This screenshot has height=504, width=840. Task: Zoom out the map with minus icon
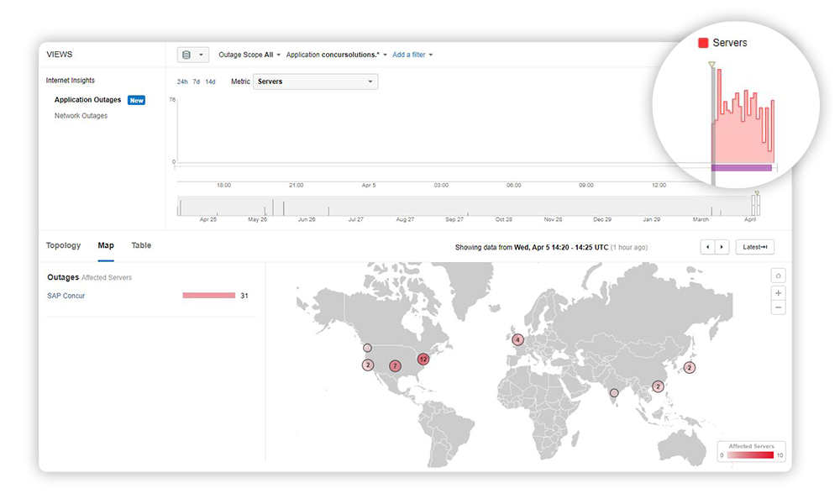pos(779,308)
